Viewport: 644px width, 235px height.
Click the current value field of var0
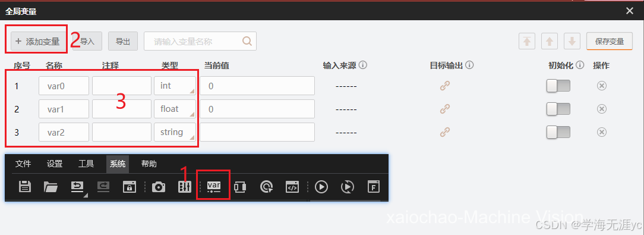tap(257, 86)
